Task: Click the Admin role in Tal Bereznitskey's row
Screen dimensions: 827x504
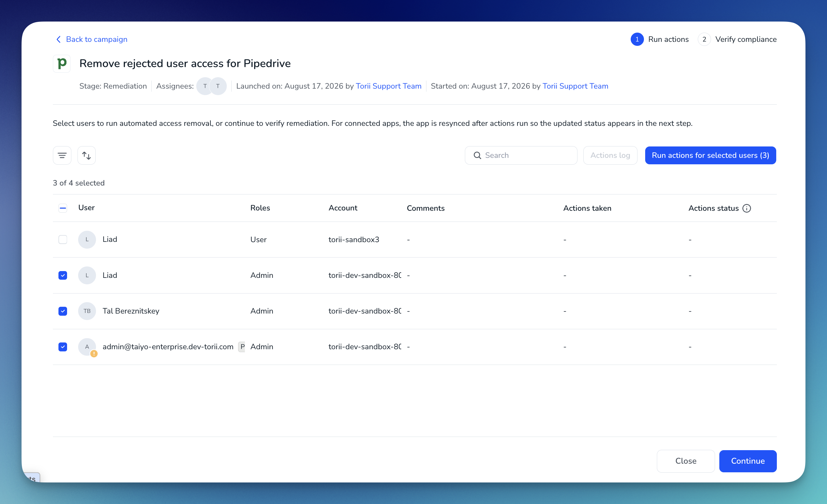Action: [262, 311]
